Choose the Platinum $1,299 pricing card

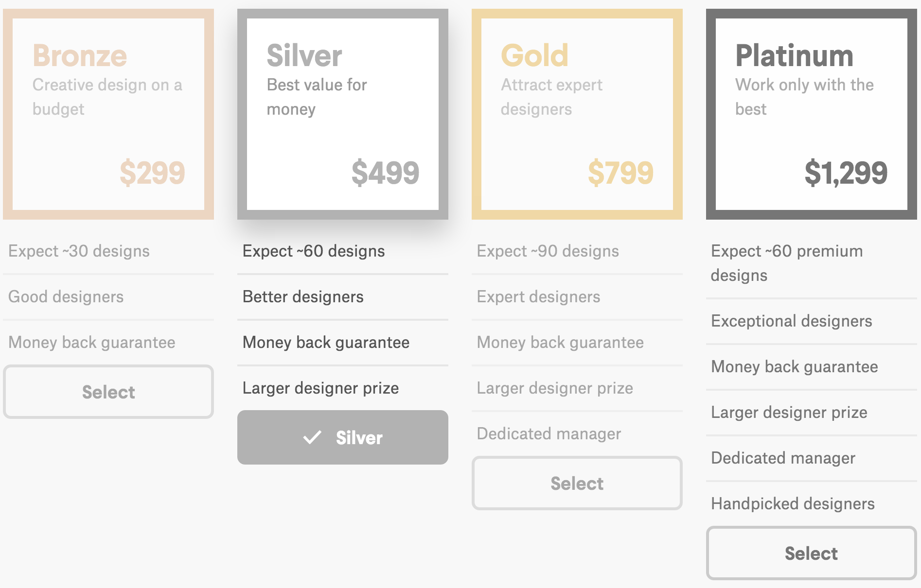(812, 114)
